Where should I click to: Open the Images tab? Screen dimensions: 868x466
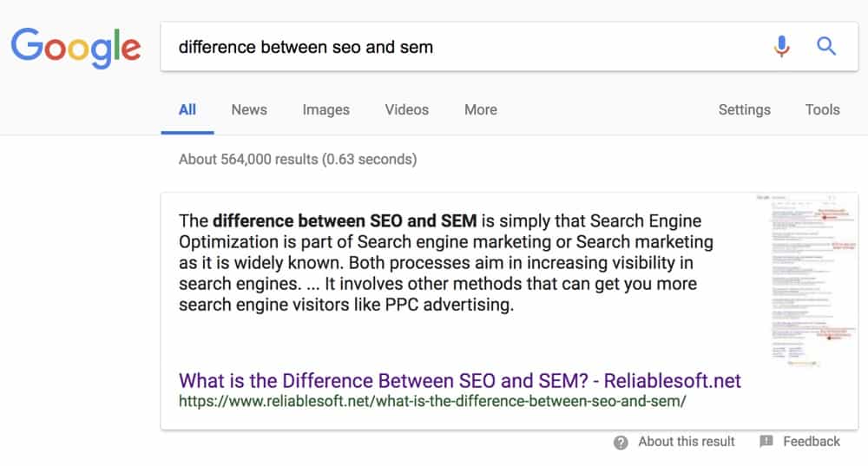click(325, 110)
